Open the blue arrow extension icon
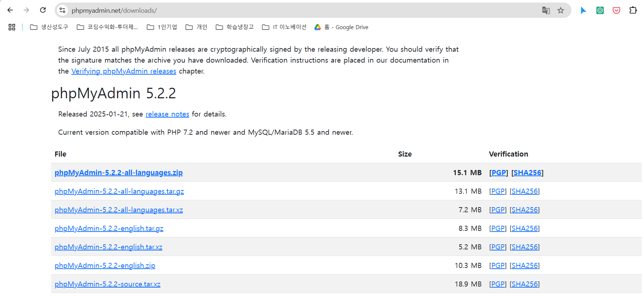Viewport: 644px width, 304px height. coord(583,10)
